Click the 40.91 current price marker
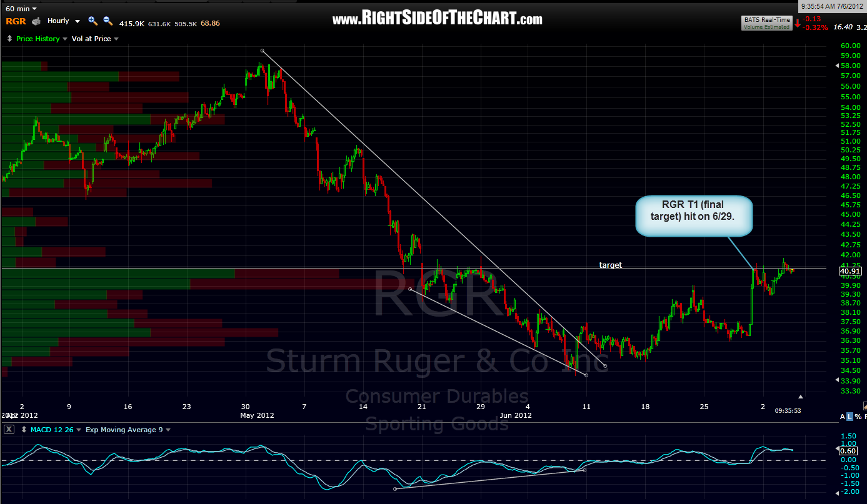Screen dimensions: 867x504 850,271
